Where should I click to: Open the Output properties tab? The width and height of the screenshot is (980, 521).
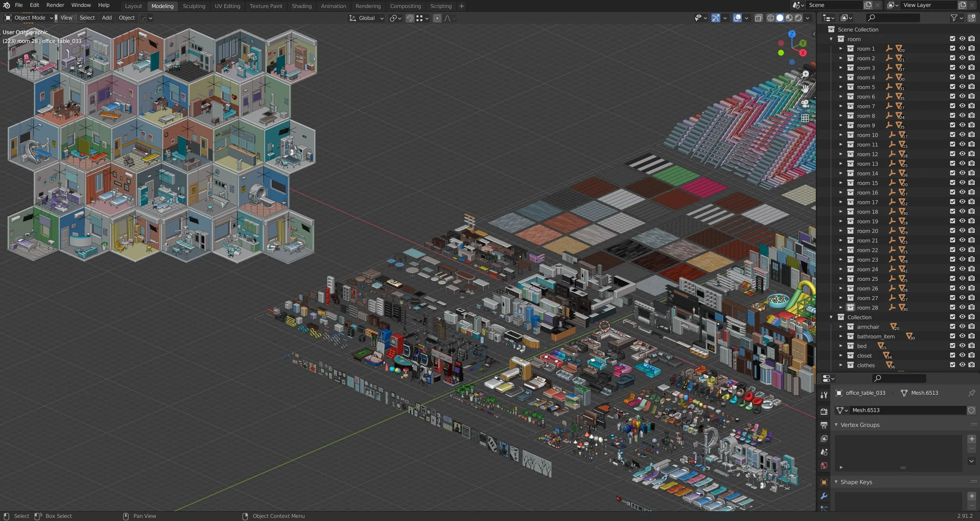click(x=824, y=425)
